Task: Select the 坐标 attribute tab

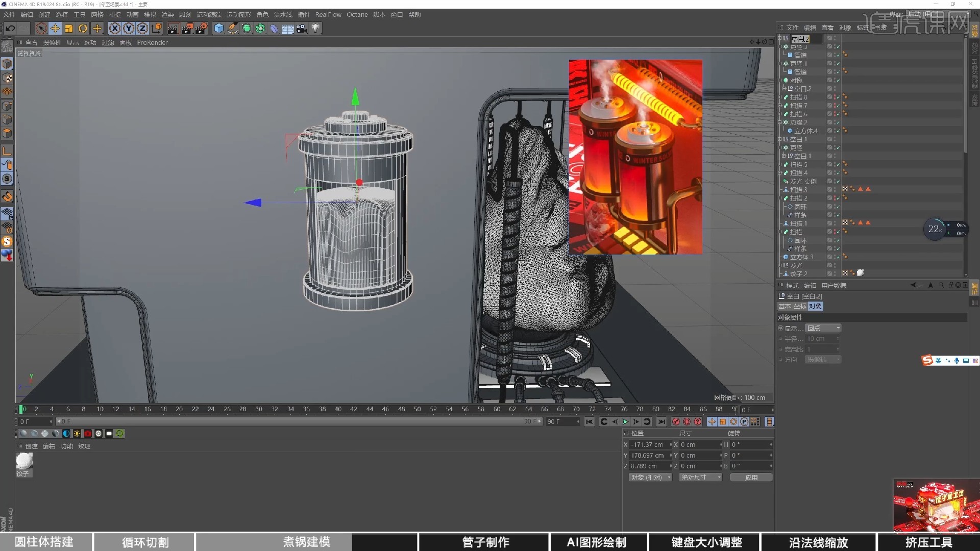Action: [x=800, y=307]
